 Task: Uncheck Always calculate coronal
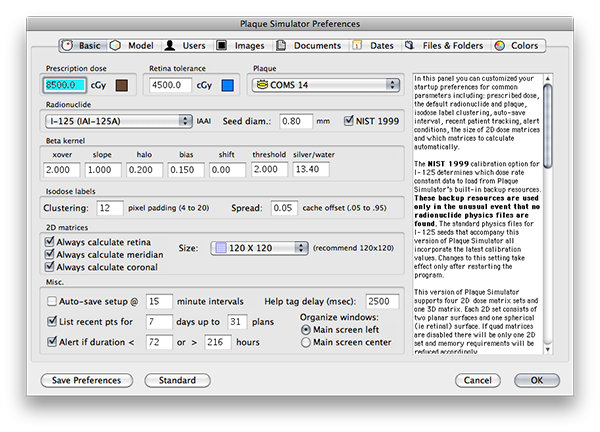(x=50, y=266)
